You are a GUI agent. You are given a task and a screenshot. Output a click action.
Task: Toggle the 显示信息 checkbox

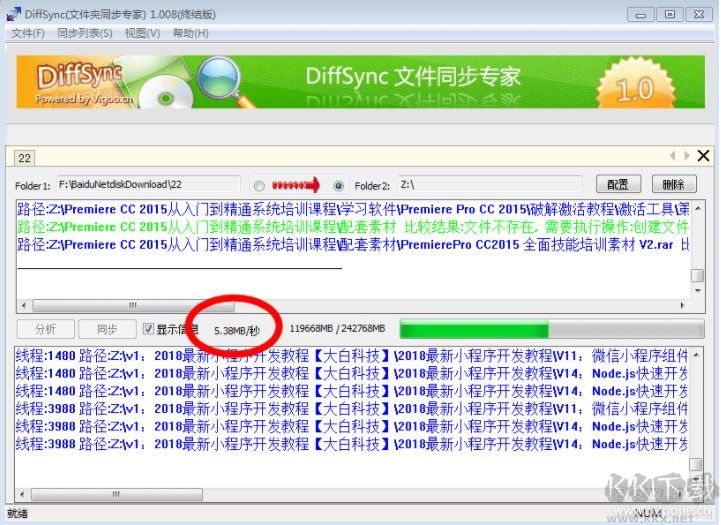point(148,329)
